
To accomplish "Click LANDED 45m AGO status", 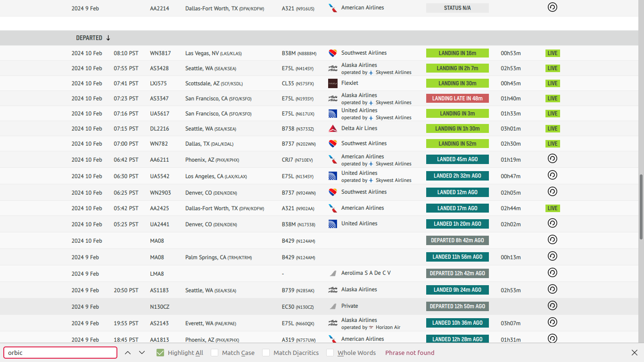I will 457,159.
